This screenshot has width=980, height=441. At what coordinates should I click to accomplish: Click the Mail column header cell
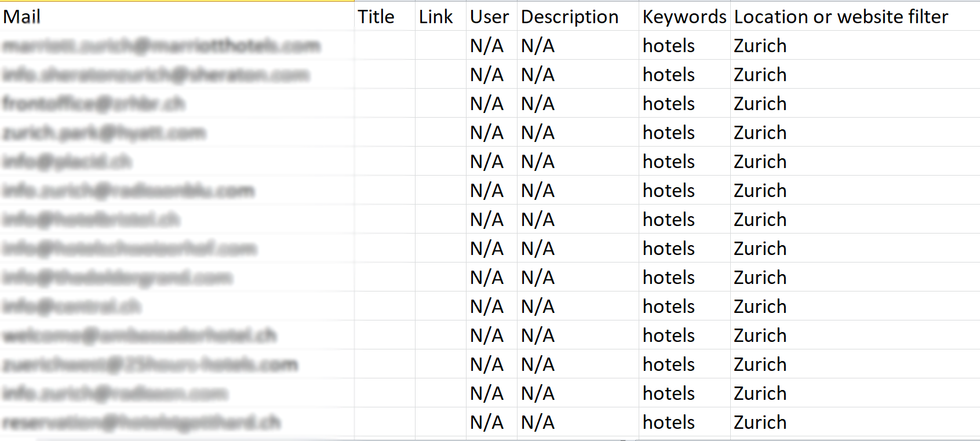coord(22,17)
